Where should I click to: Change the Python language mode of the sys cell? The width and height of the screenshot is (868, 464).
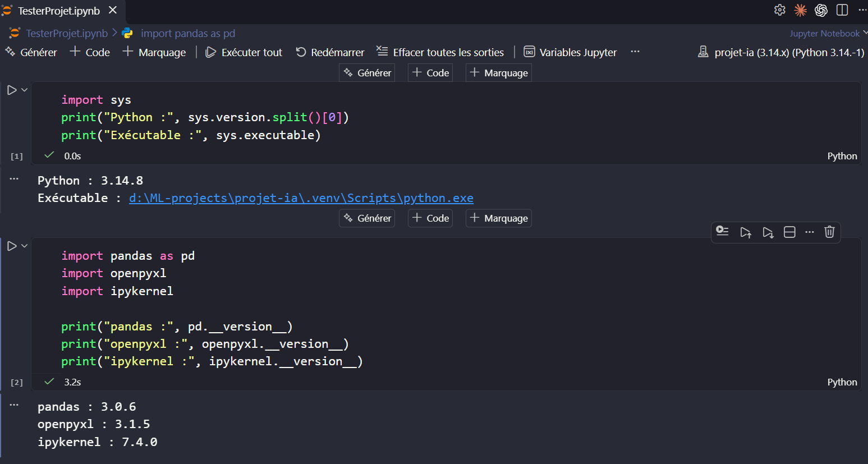pyautogui.click(x=842, y=156)
